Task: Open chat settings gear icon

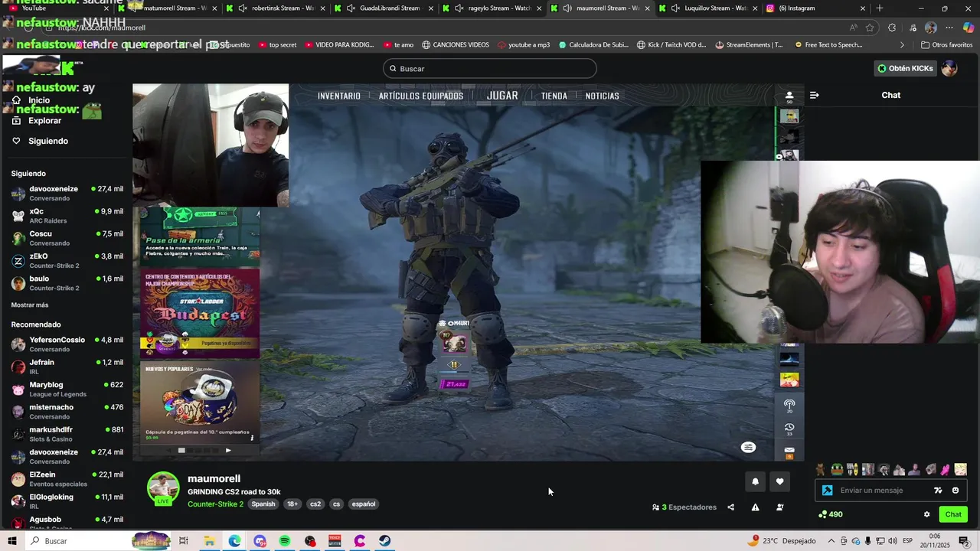Action: click(926, 514)
